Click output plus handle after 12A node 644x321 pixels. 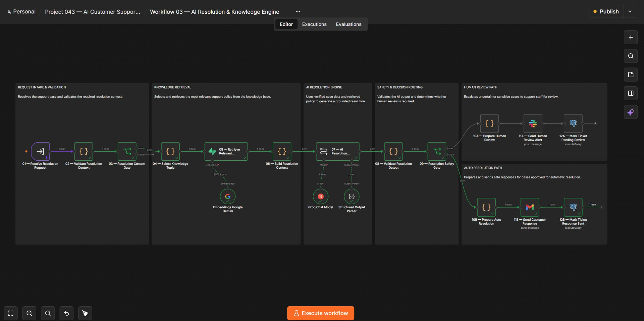point(595,123)
